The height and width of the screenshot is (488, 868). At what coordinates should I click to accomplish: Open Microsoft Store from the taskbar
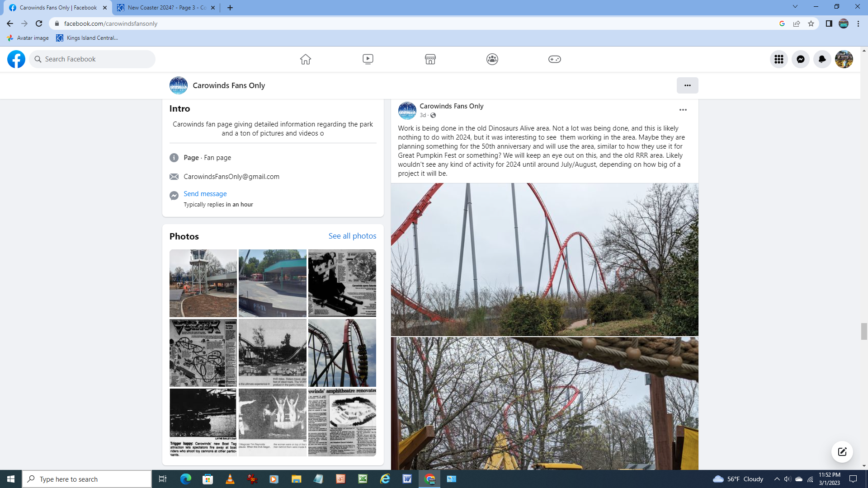click(208, 479)
